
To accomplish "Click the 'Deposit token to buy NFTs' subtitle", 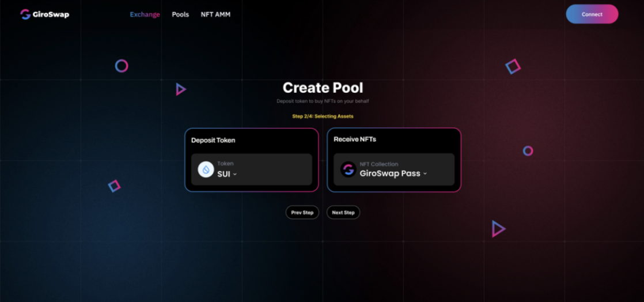I will click(323, 101).
